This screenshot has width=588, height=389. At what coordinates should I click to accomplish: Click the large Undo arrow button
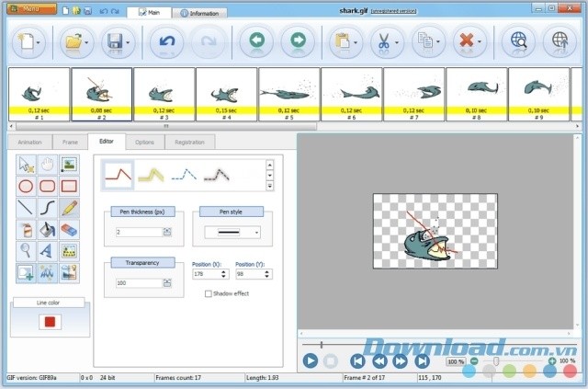coord(167,41)
